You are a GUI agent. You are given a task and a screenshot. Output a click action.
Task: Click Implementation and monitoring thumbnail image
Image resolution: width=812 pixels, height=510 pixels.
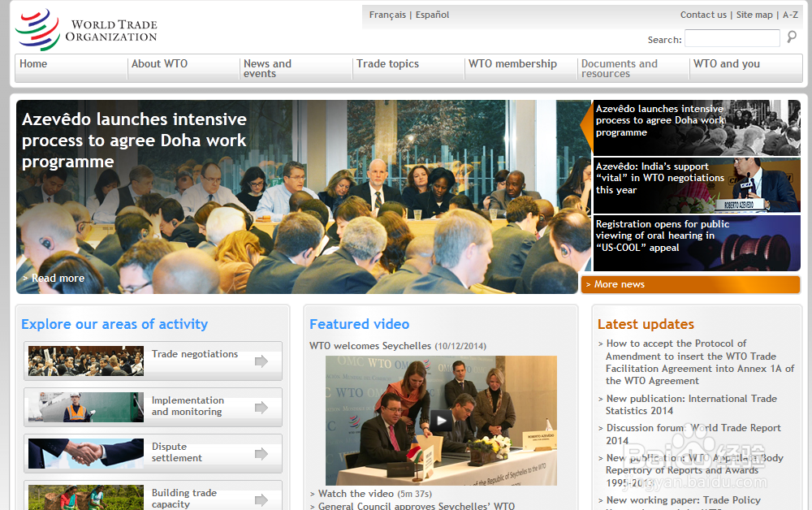click(x=86, y=407)
